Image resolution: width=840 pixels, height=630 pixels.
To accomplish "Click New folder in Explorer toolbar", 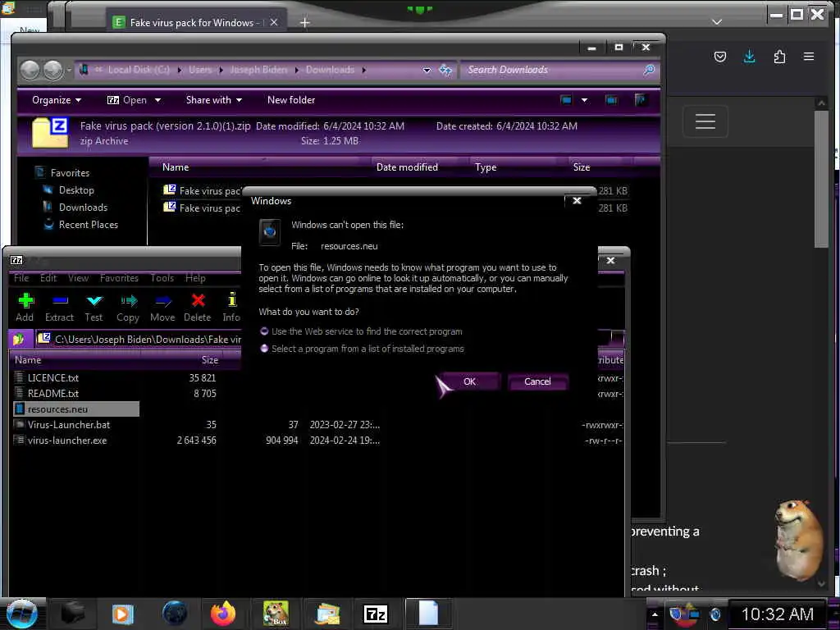I will point(291,100).
